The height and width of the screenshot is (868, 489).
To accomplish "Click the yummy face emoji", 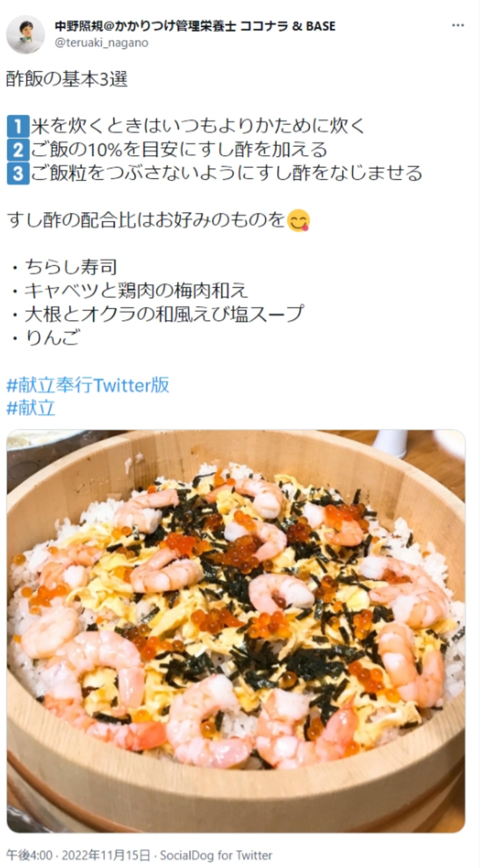I will (298, 220).
